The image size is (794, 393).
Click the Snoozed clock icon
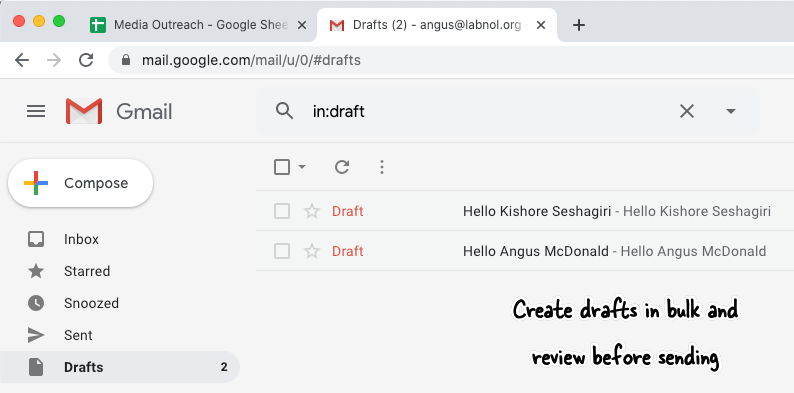point(36,303)
